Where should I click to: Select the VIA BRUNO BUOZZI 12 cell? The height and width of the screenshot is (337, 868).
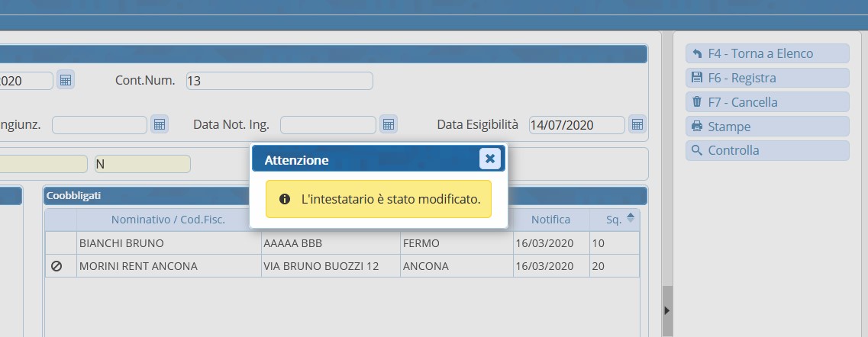(x=328, y=266)
